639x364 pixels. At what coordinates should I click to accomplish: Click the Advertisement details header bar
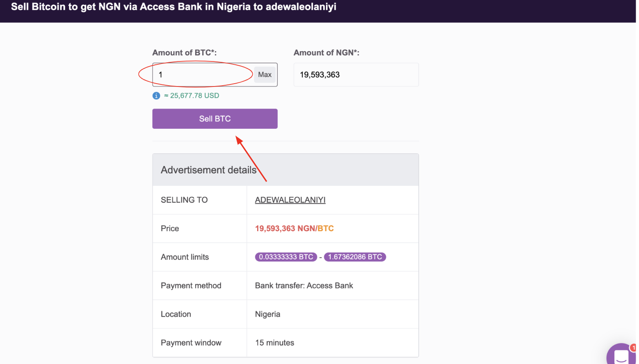pyautogui.click(x=209, y=169)
